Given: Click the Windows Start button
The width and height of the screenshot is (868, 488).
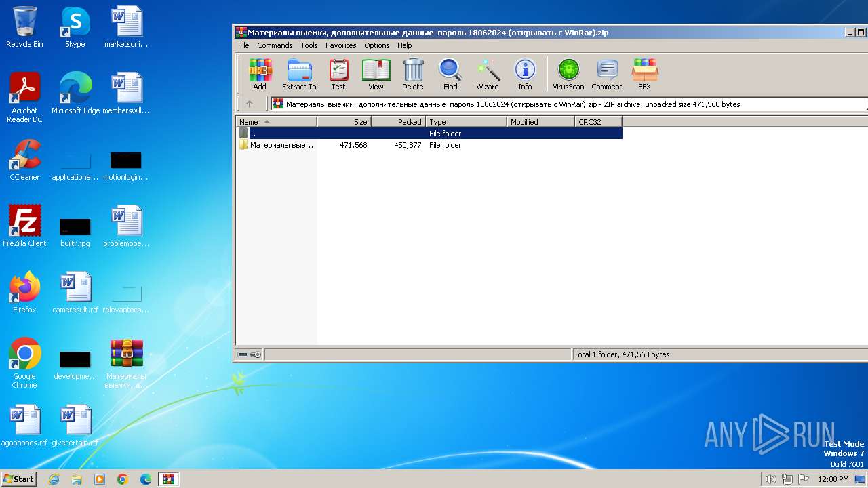Looking at the screenshot, I should [18, 479].
